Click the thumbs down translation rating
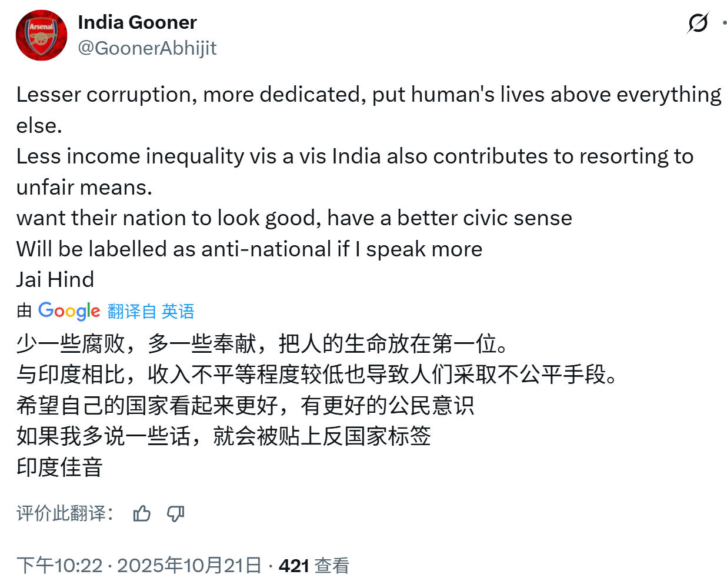 click(x=175, y=514)
